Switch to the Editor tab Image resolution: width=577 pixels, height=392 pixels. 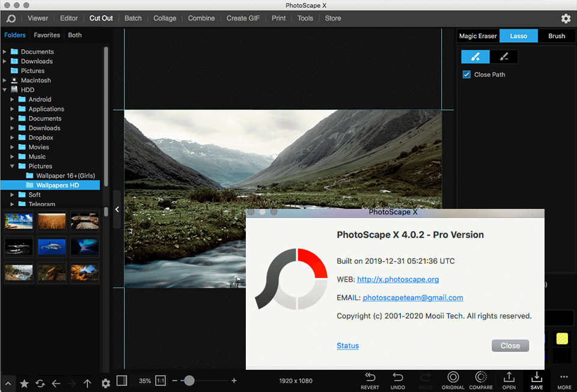click(69, 19)
